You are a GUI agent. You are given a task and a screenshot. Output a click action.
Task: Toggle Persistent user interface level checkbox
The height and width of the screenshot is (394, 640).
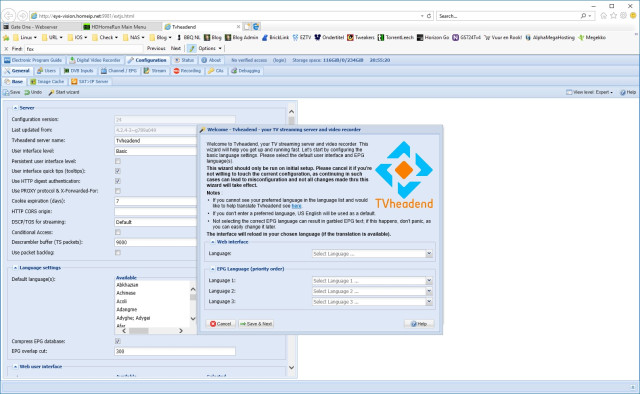(118, 161)
